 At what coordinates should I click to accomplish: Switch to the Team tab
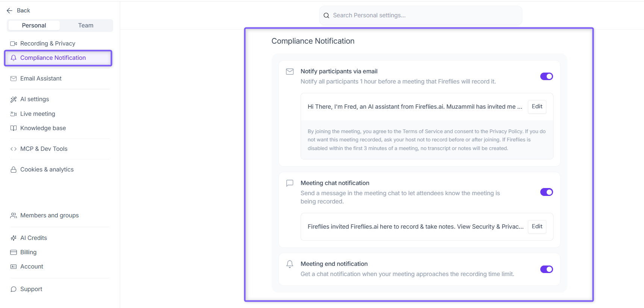[86, 26]
